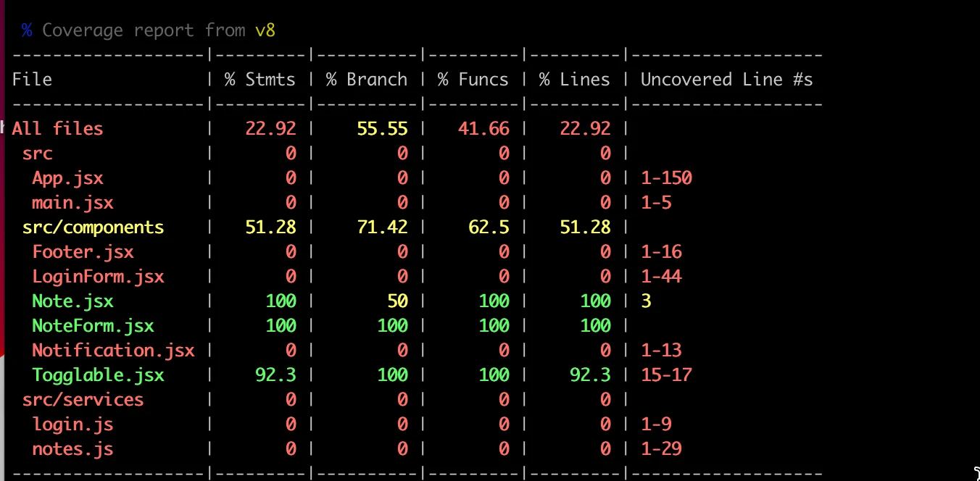This screenshot has width=980, height=481.
Task: Select the "Uncovered Line #s" column header
Action: (727, 80)
